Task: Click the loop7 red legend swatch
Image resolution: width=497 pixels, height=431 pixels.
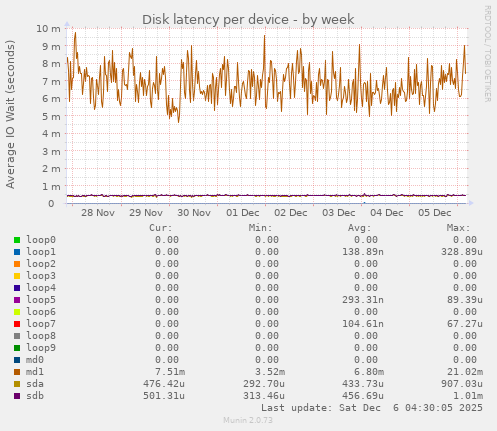Action: [x=17, y=324]
